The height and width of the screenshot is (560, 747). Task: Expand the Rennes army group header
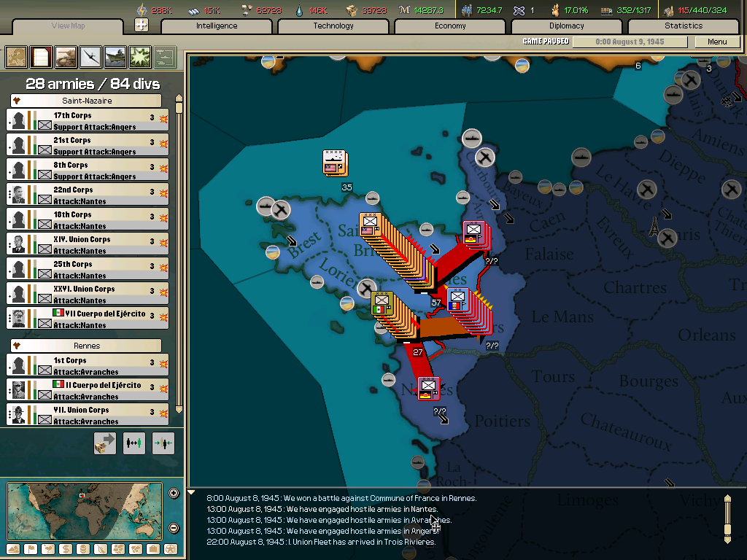(x=87, y=344)
